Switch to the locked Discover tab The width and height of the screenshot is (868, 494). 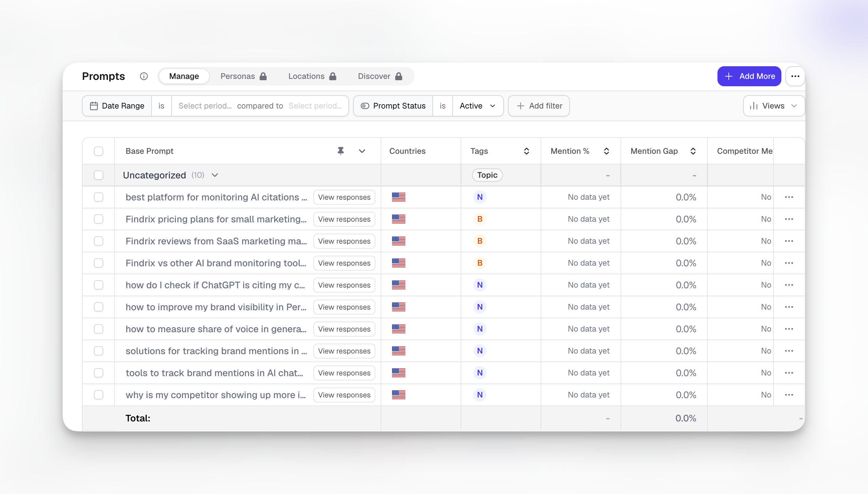click(x=380, y=76)
